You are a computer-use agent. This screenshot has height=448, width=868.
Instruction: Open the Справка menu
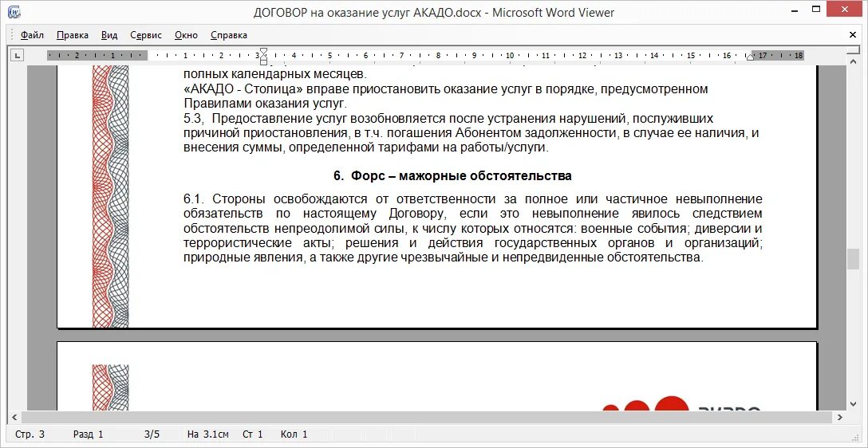click(229, 35)
